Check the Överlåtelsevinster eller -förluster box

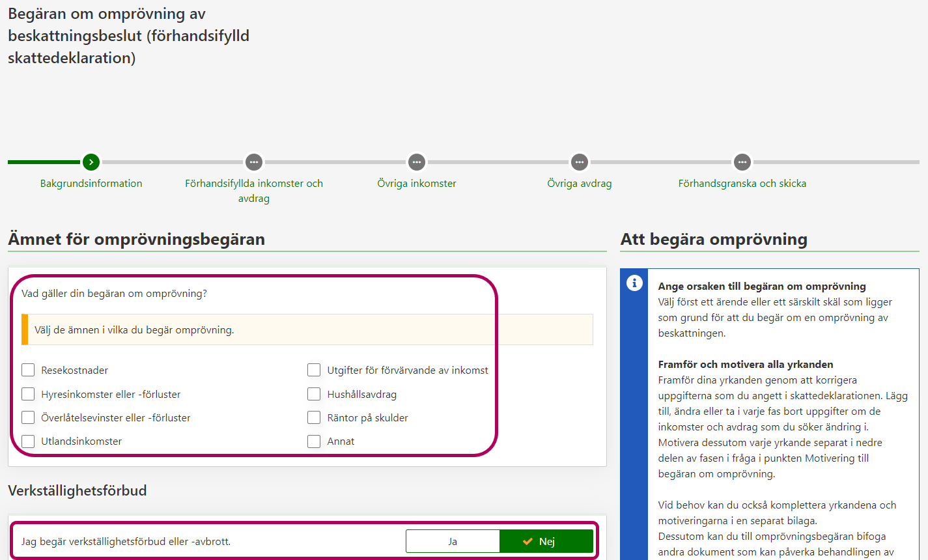(28, 417)
